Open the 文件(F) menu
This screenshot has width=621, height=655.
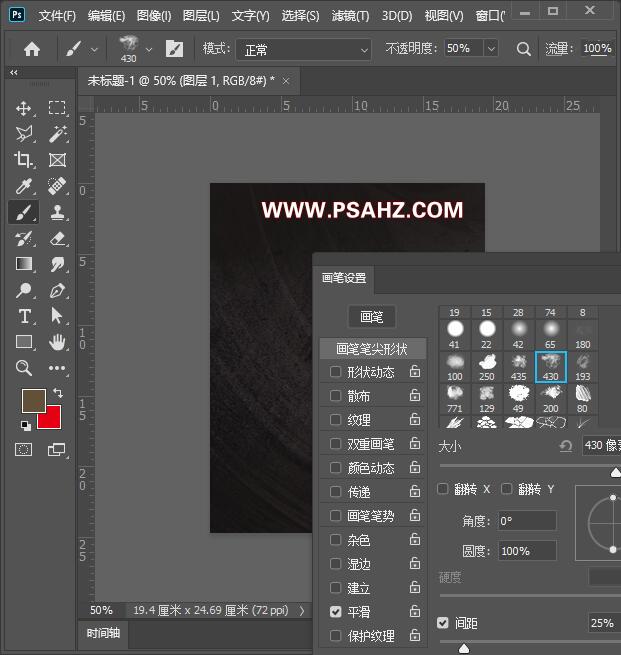point(57,16)
